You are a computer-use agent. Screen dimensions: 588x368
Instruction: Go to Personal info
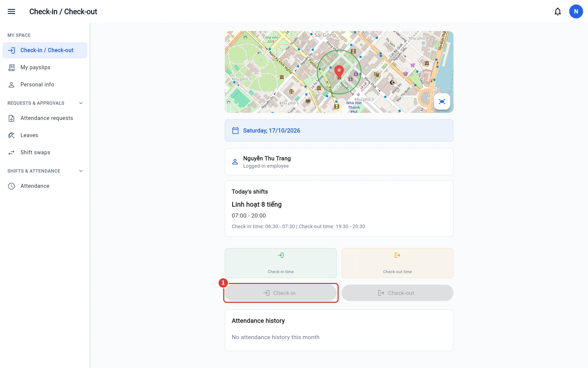coord(45,85)
